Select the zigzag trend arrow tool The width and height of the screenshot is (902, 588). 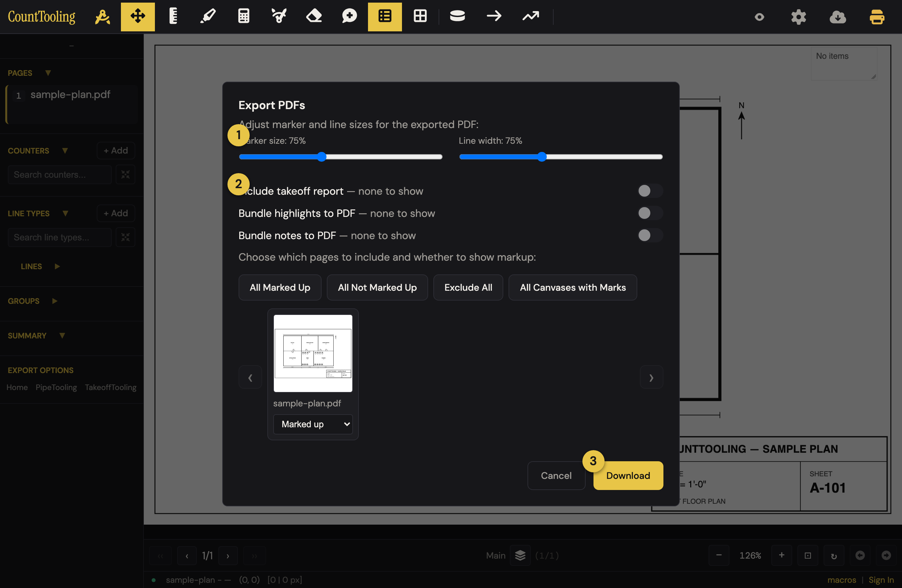pos(531,16)
